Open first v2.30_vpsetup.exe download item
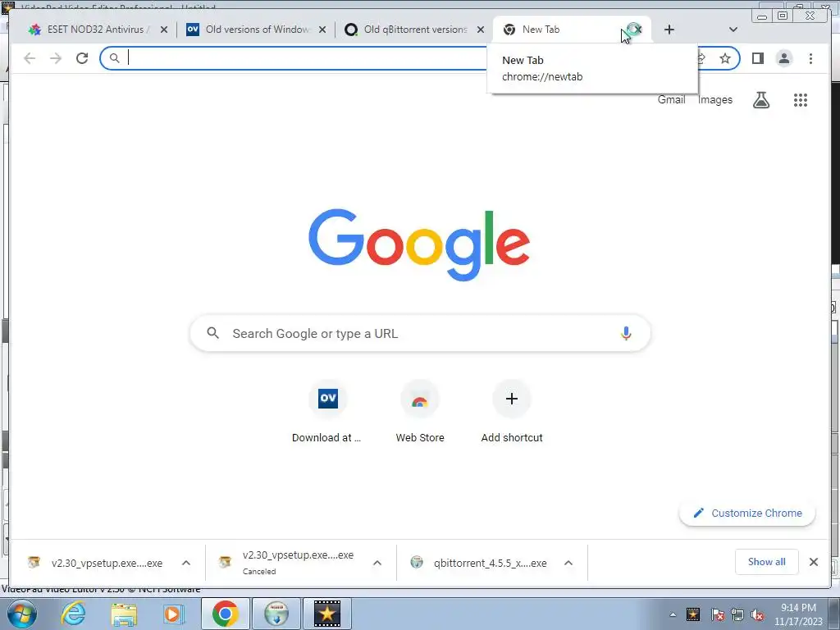This screenshot has width=840, height=630. pos(94,563)
